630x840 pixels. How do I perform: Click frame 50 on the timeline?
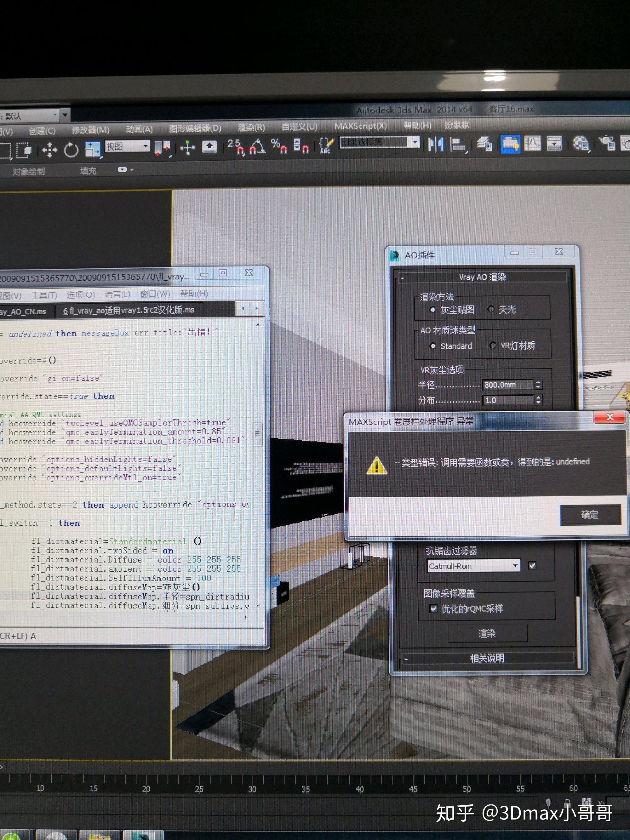coord(467,789)
